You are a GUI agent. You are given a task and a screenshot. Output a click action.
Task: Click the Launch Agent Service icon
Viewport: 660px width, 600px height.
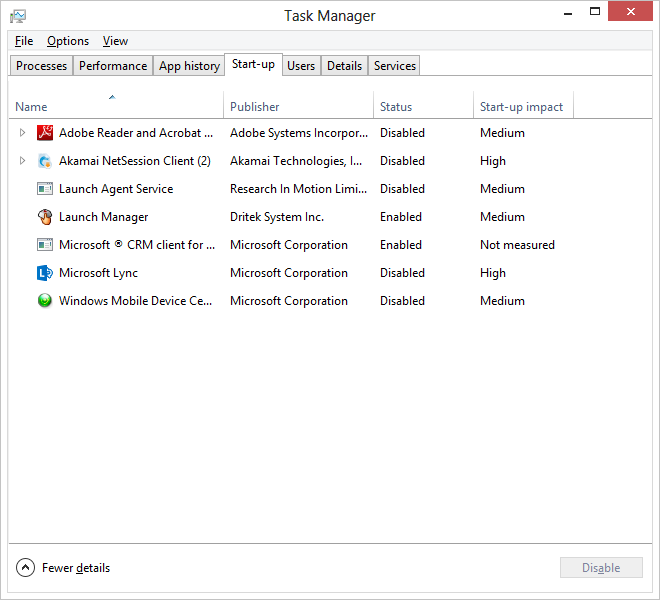[x=45, y=189]
